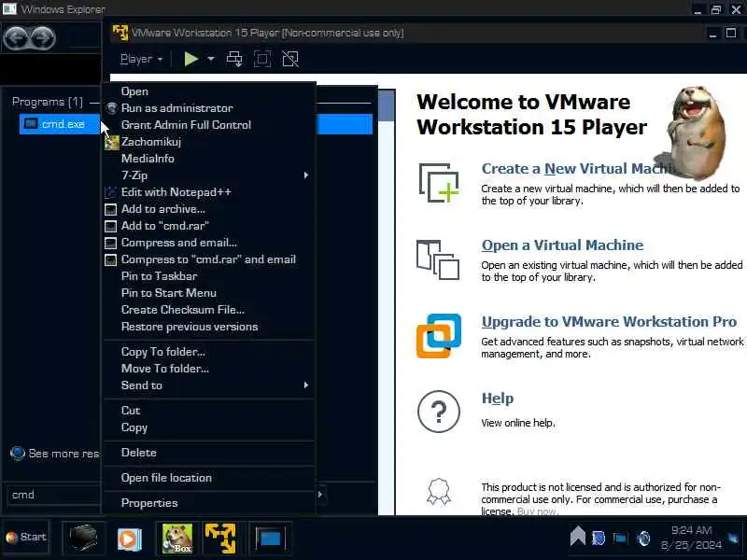Open the Player menu dropdown

pyautogui.click(x=141, y=59)
